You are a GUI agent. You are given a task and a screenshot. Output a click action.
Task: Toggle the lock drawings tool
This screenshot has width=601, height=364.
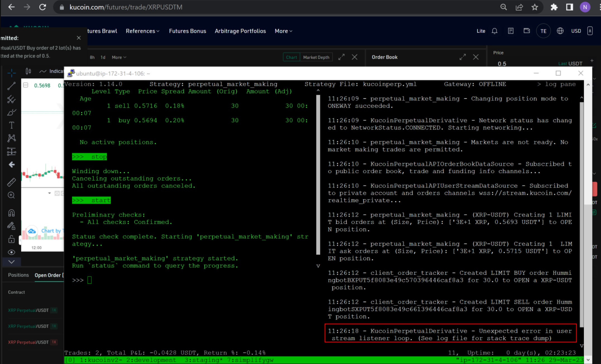(x=11, y=239)
